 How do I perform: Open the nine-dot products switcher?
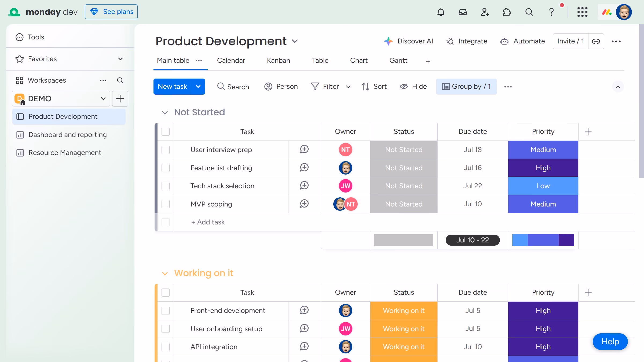(x=582, y=12)
